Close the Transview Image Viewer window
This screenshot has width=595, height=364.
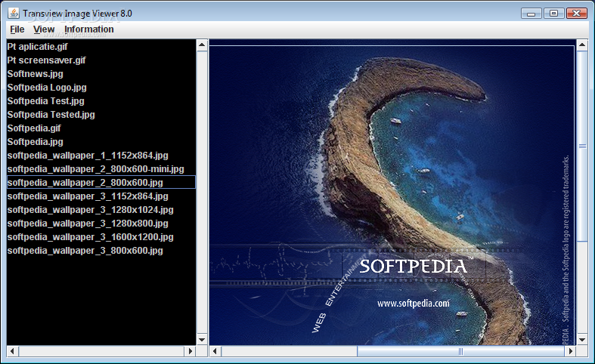576,14
